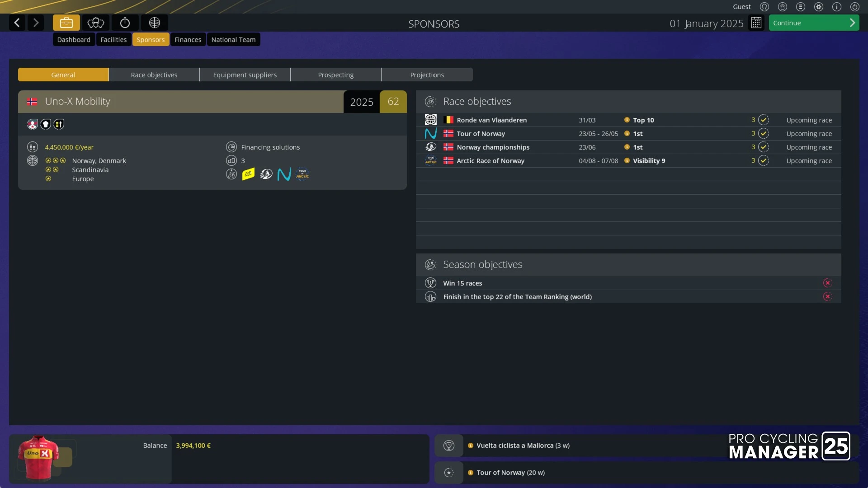Toggle the red X for Win 15 races
The image size is (868, 488).
pyautogui.click(x=827, y=283)
